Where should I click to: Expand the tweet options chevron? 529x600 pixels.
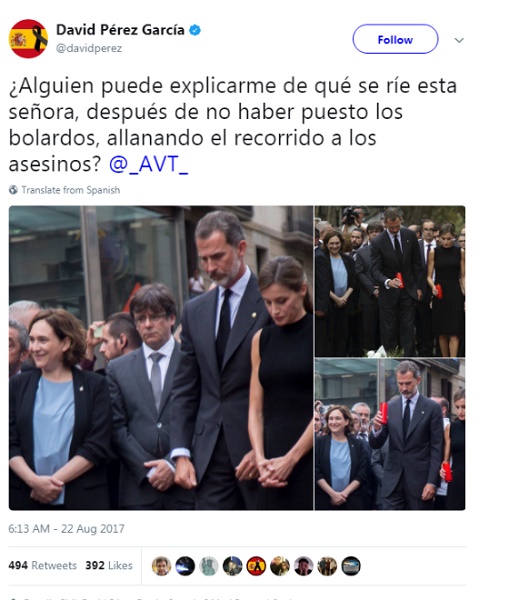tap(459, 40)
